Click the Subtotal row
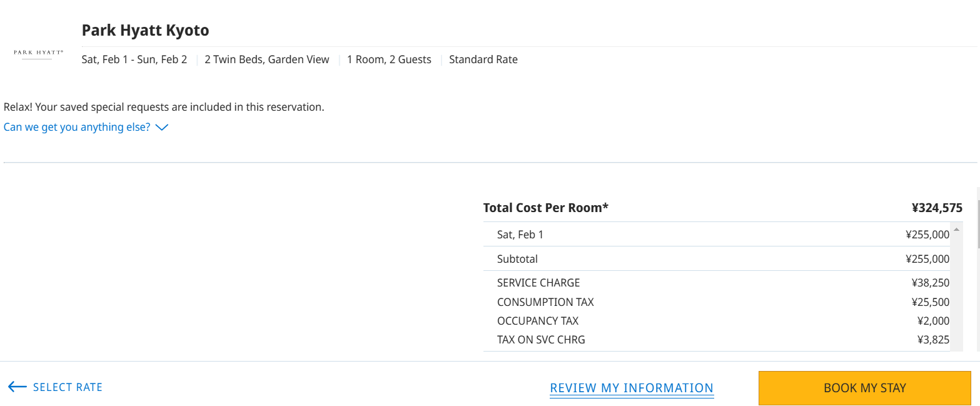Image resolution: width=980 pixels, height=406 pixels. point(717,259)
